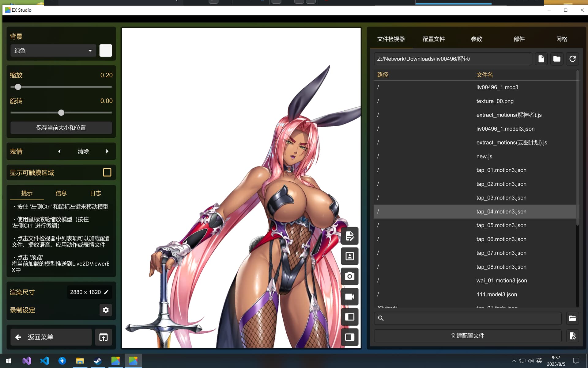The height and width of the screenshot is (368, 588).
Task: Switch to the 参数 tab
Action: (476, 39)
